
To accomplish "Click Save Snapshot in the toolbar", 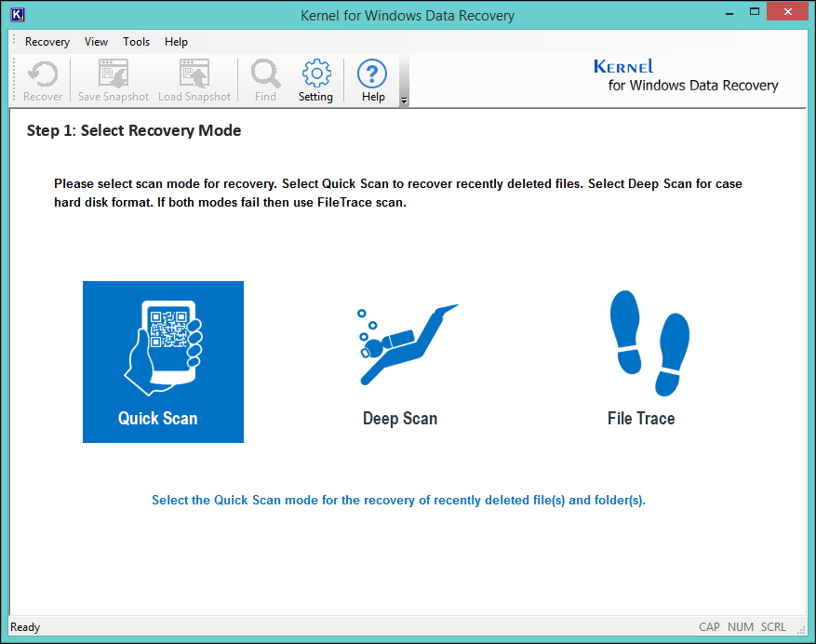I will (114, 81).
